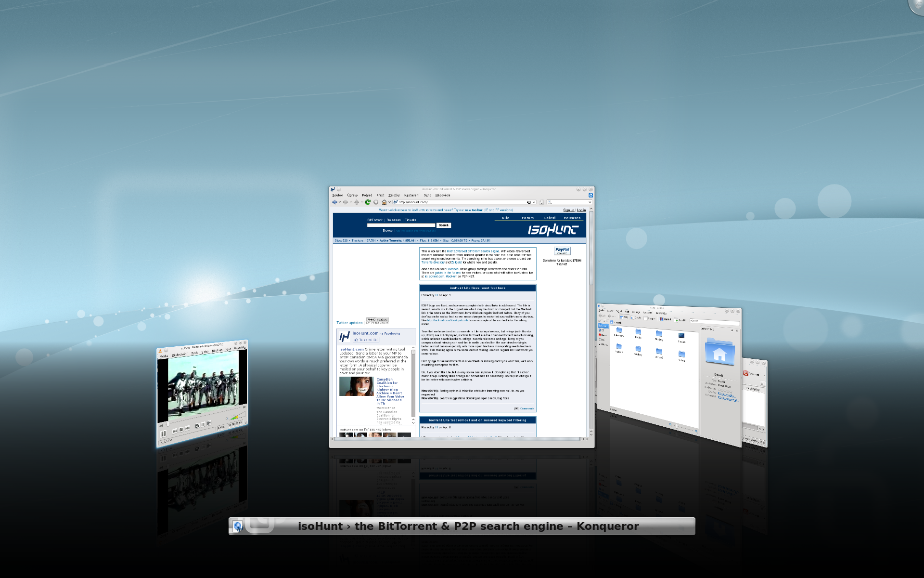Click the window switcher title bar for Konqueror
Viewport: 924px width, 578px height.
pyautogui.click(x=462, y=526)
